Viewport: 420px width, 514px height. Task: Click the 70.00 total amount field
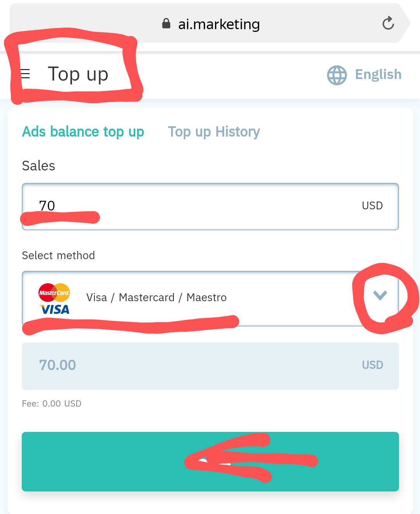pyautogui.click(x=210, y=366)
